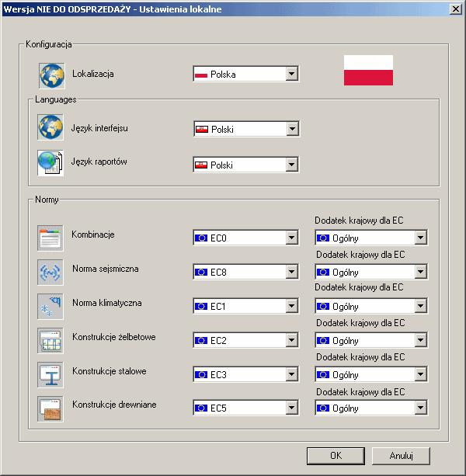The width and height of the screenshot is (466, 476).
Task: Click the globe icon beside Lokalizacja
Action: (x=51, y=75)
